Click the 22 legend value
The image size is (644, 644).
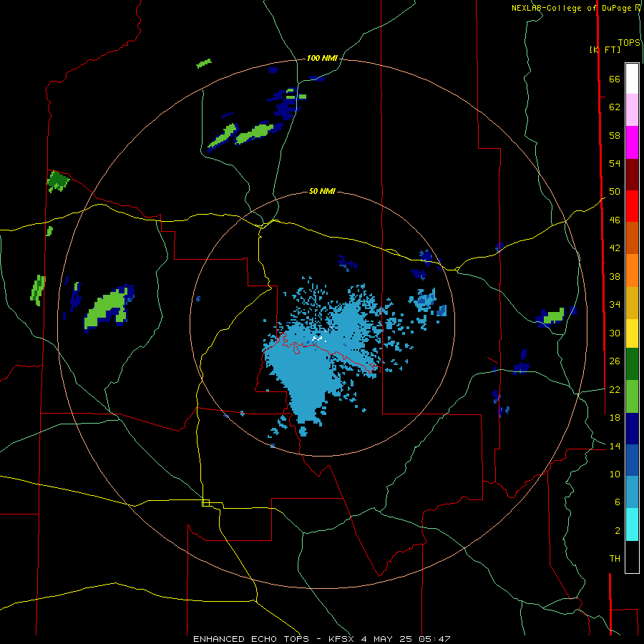click(x=615, y=390)
